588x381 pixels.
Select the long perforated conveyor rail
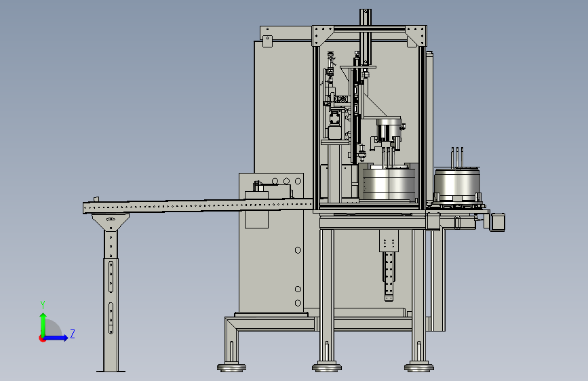tap(197, 206)
